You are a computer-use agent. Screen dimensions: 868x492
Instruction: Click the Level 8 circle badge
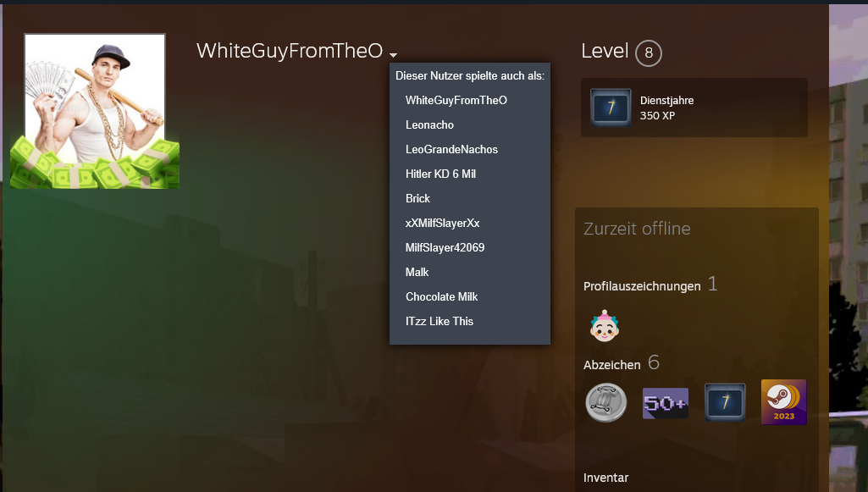(648, 53)
